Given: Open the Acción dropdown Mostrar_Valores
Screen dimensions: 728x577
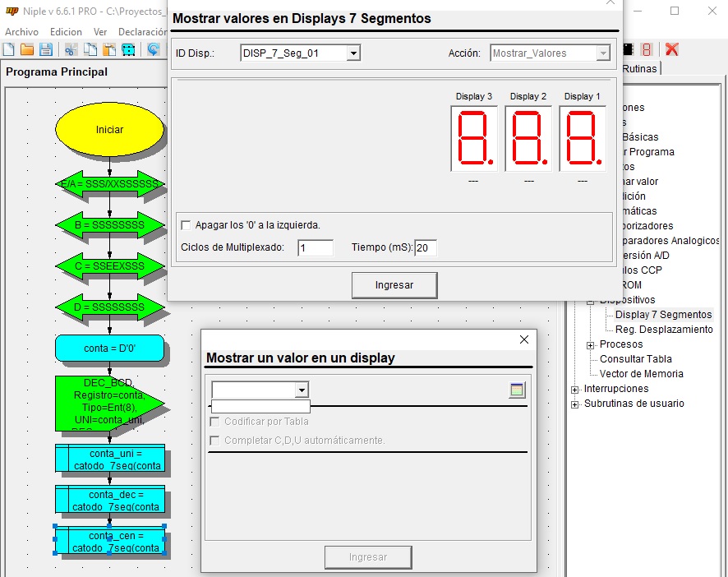Looking at the screenshot, I should pyautogui.click(x=602, y=53).
